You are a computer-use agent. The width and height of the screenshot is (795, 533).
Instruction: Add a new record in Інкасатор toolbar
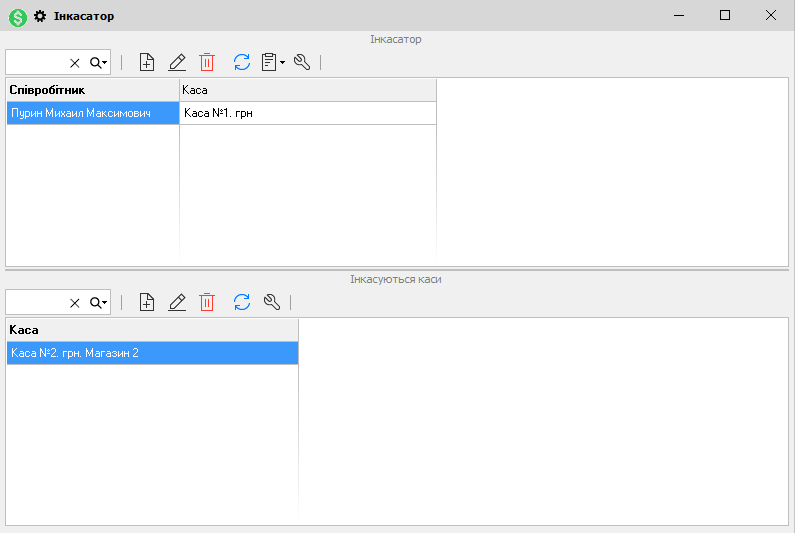pyautogui.click(x=147, y=62)
